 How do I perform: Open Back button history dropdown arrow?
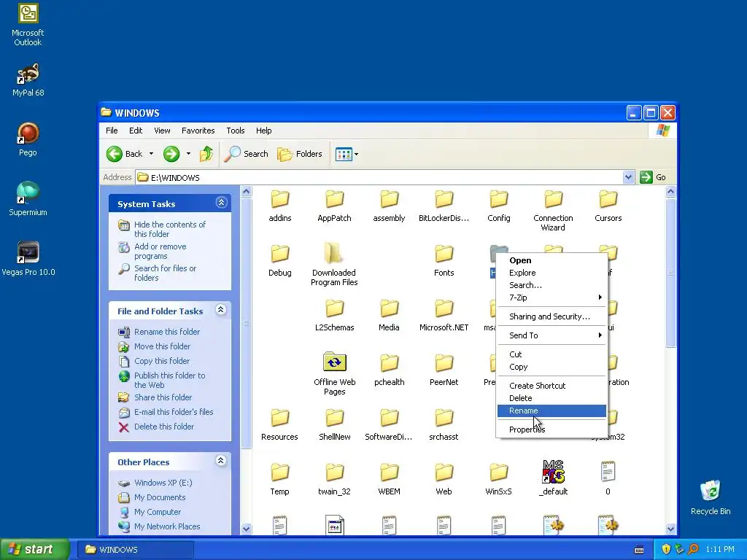coord(152,154)
